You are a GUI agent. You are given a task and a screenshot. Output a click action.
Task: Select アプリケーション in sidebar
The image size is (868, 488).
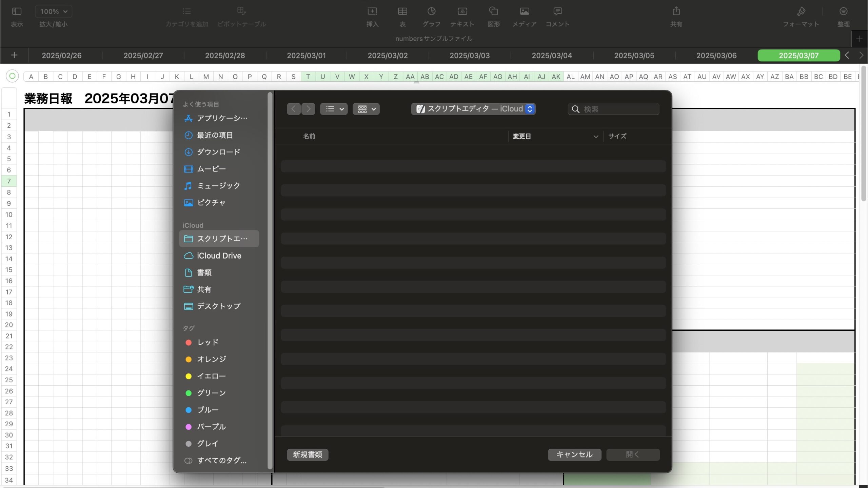[x=219, y=118]
